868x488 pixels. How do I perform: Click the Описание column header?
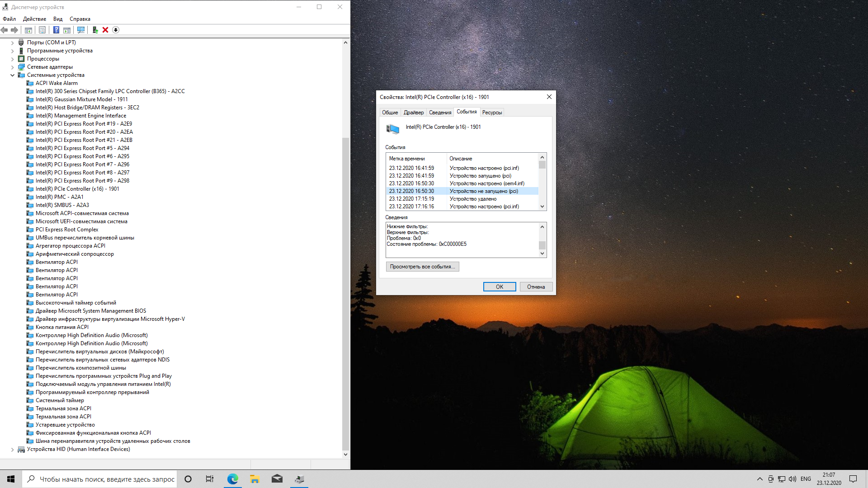(x=493, y=159)
